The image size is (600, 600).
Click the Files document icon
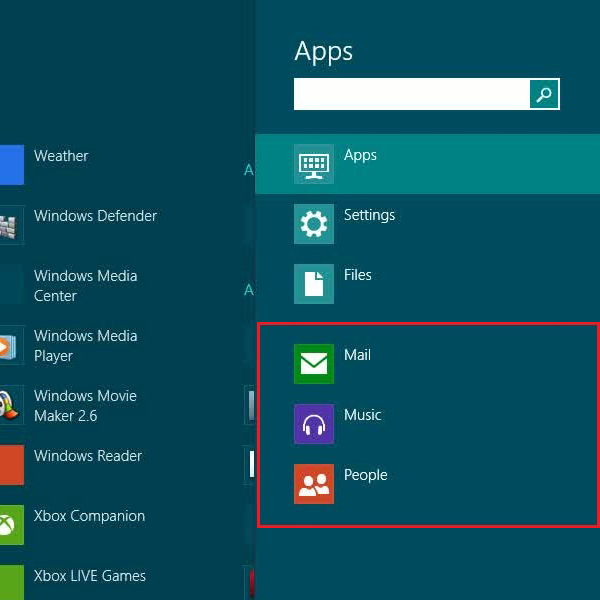[314, 284]
